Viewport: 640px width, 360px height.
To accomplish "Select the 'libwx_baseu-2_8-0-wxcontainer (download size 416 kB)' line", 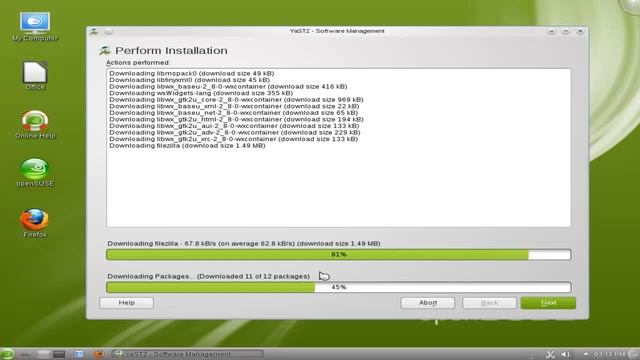I will pos(228,87).
